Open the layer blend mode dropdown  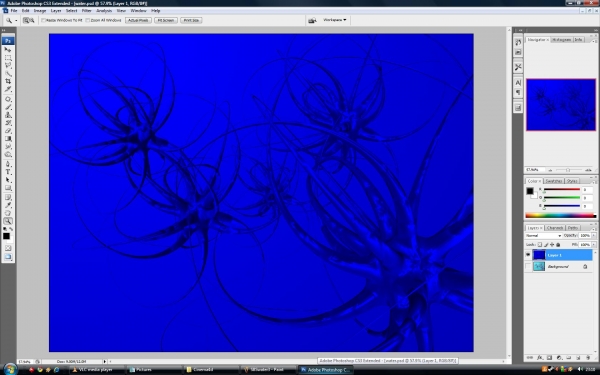click(x=543, y=236)
